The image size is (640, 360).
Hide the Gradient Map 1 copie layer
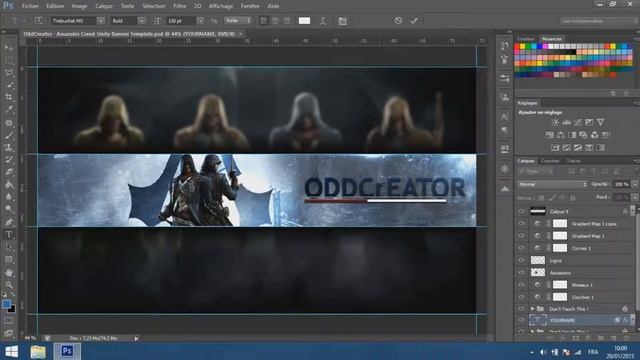(x=521, y=223)
